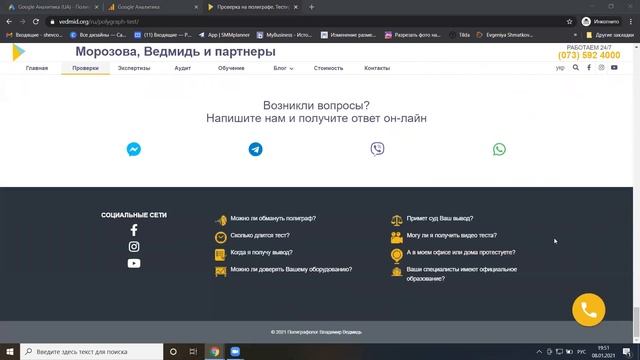Bookmark this page with the star icon
The image size is (640, 360).
(x=569, y=22)
